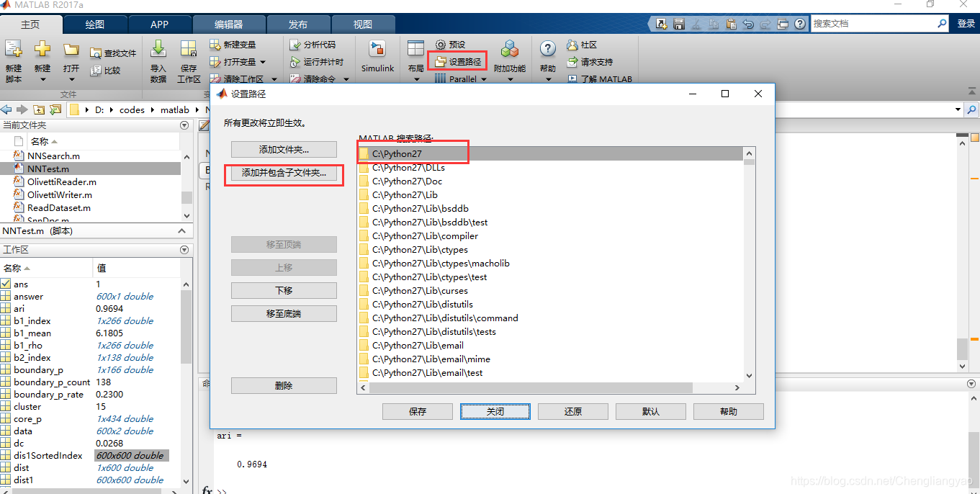The width and height of the screenshot is (980, 494).
Task: Click the New Script (新建脚本) icon
Action: tap(13, 50)
